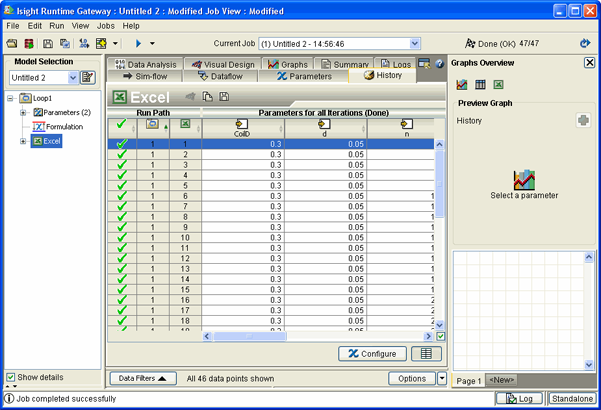Click the refresh arrow beside job status
601x410 pixels.
tap(585, 44)
